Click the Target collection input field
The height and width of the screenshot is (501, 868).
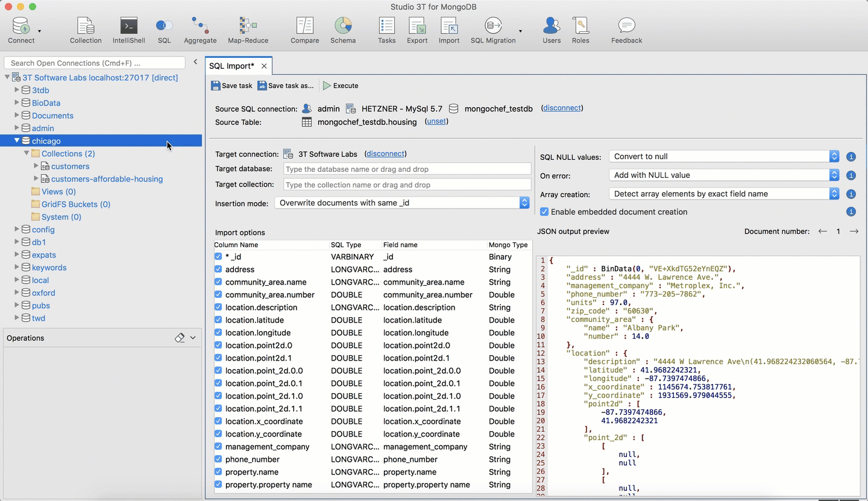click(407, 185)
